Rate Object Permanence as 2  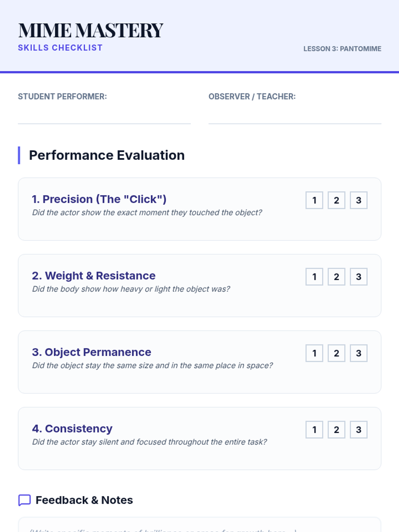tap(336, 353)
